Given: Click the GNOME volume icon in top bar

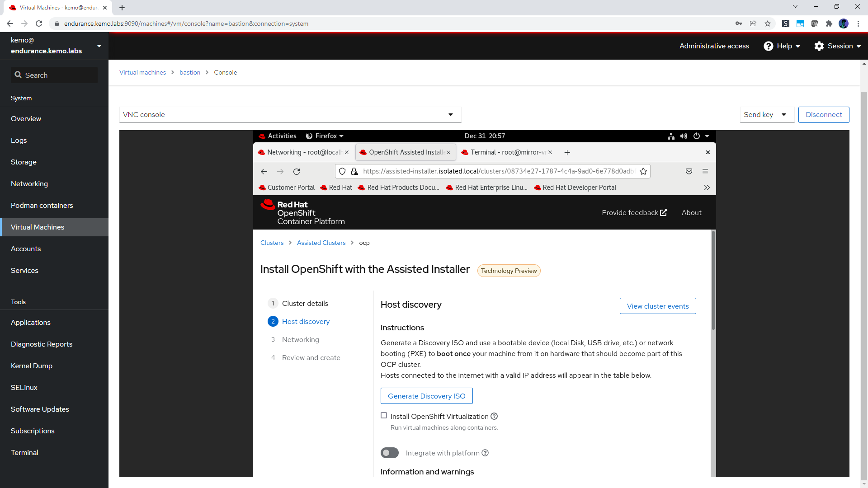Looking at the screenshot, I should click(x=684, y=136).
